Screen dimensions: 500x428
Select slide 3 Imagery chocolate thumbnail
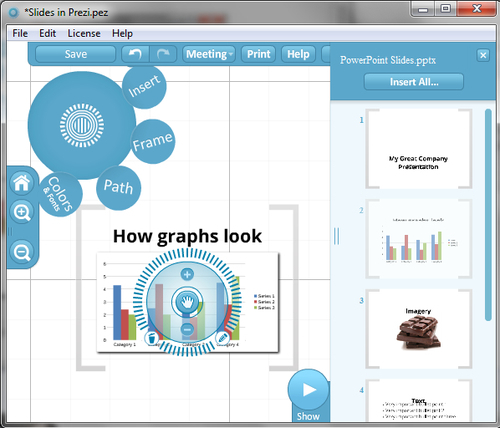pyautogui.click(x=419, y=329)
